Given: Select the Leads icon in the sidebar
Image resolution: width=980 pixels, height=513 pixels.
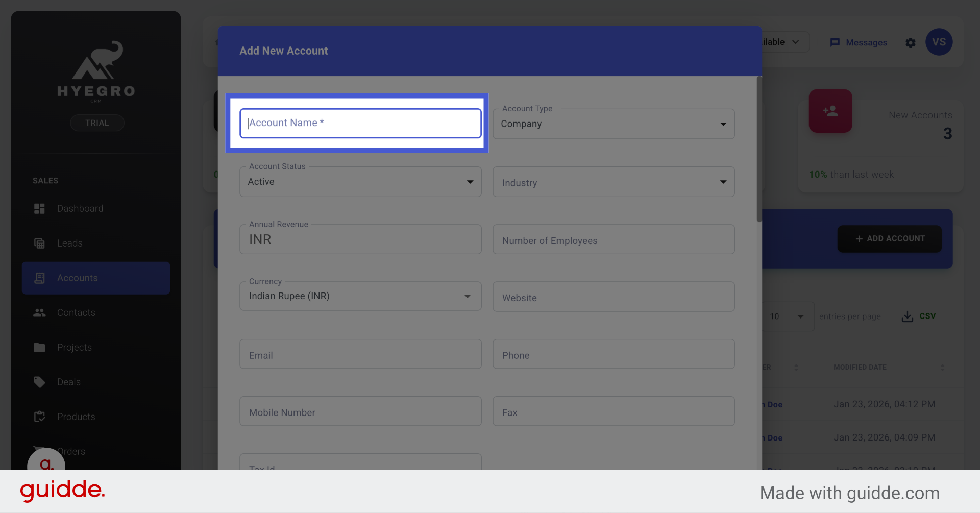Looking at the screenshot, I should click(40, 243).
